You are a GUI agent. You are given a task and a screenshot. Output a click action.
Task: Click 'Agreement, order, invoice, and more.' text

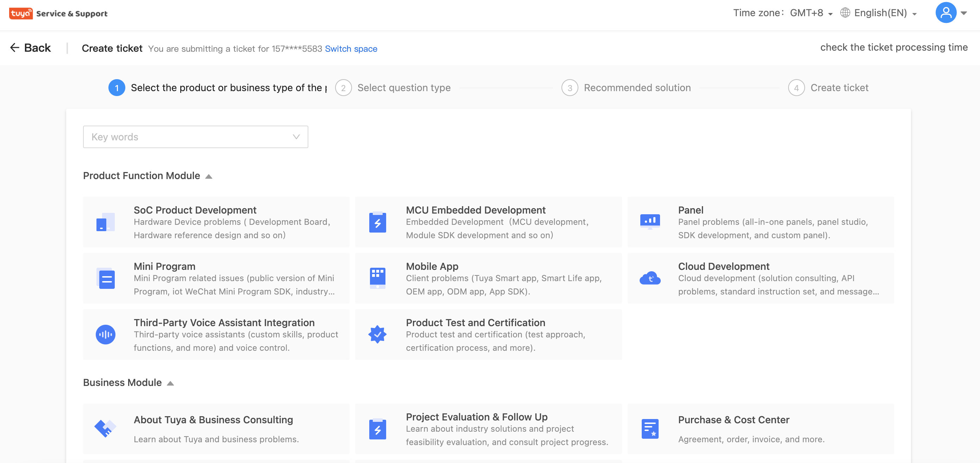tap(751, 439)
